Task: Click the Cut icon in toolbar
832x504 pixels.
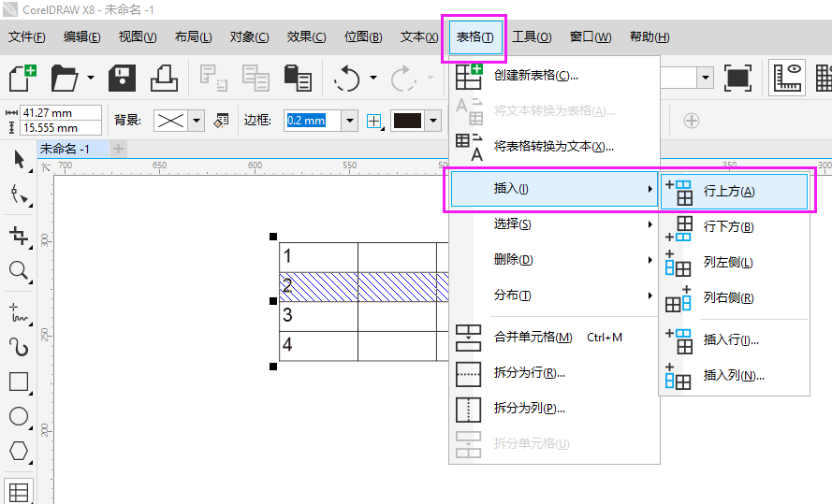Action: [213, 78]
